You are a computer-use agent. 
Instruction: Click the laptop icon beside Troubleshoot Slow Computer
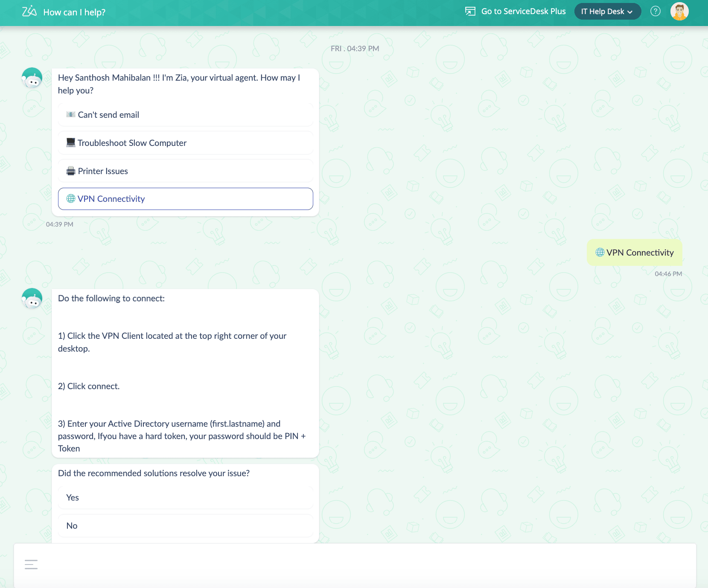click(70, 143)
